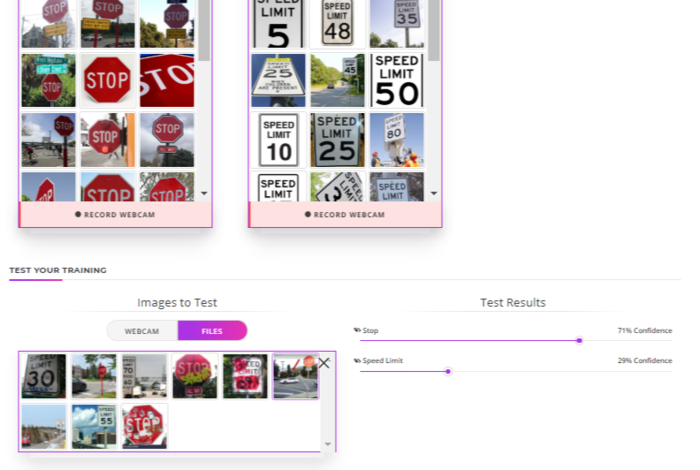The height and width of the screenshot is (470, 700).
Task: Remove selected test image with X
Action: pyautogui.click(x=324, y=363)
